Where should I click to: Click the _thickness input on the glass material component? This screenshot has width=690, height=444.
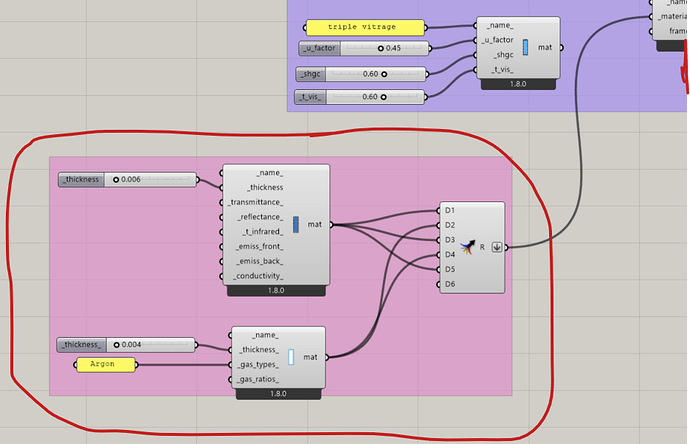pyautogui.click(x=265, y=187)
